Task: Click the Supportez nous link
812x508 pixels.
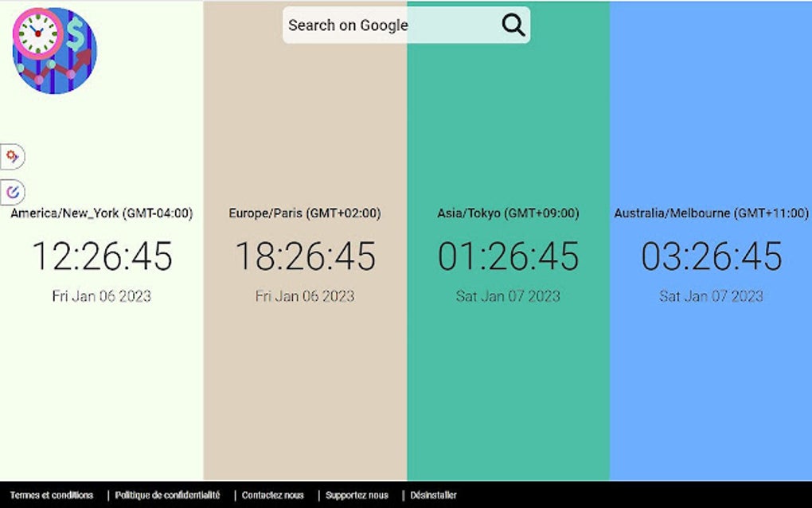Action: pos(357,495)
